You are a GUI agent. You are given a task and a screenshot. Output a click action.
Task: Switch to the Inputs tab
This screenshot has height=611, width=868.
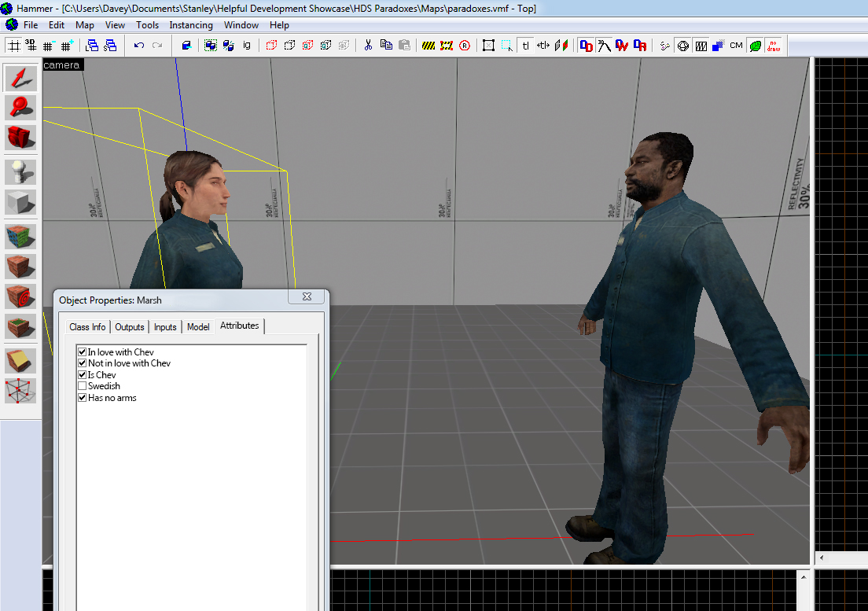(165, 327)
